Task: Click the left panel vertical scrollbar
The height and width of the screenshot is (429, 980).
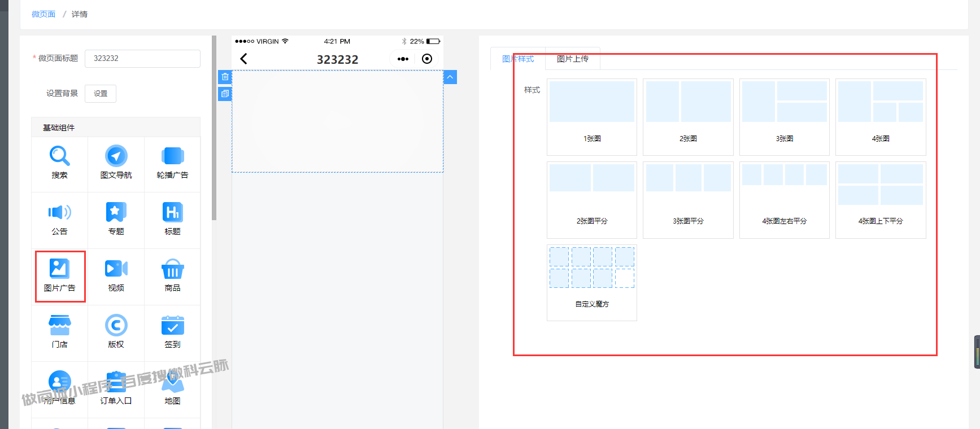Action: 214,128
